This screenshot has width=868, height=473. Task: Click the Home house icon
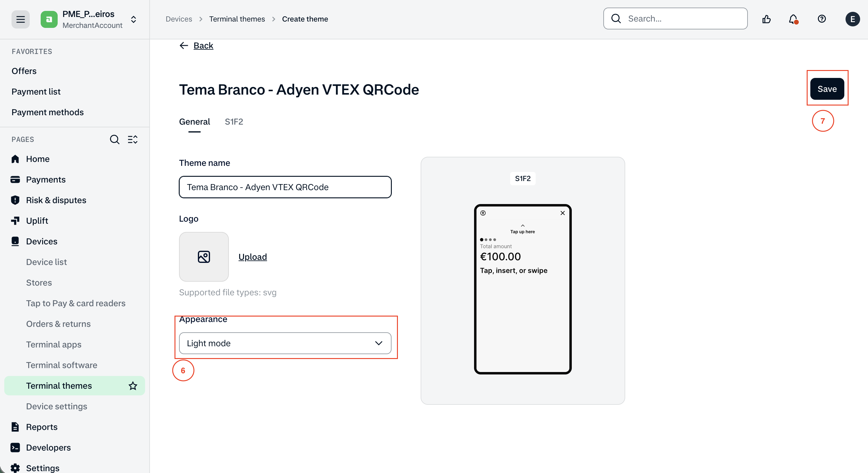coord(15,159)
